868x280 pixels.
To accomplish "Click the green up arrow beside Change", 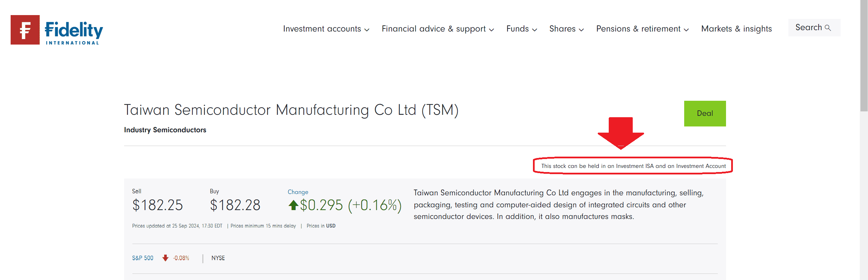I will point(293,205).
